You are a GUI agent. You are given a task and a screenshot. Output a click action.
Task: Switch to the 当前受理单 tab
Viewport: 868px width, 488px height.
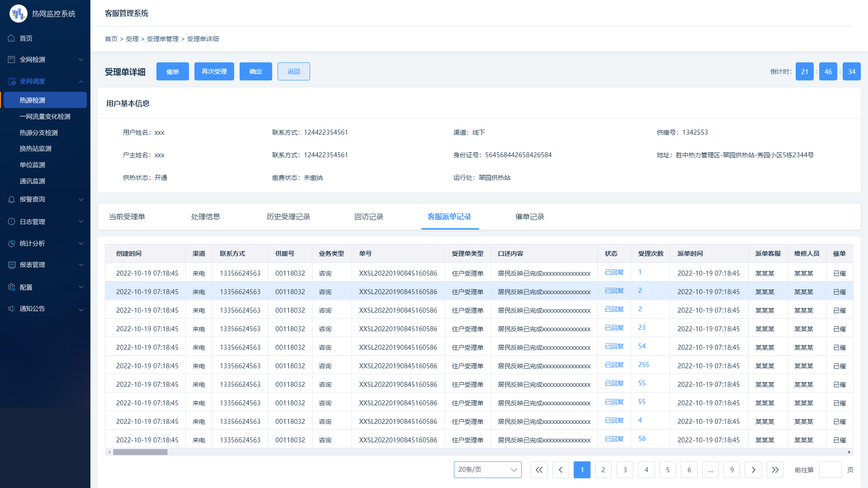click(127, 217)
